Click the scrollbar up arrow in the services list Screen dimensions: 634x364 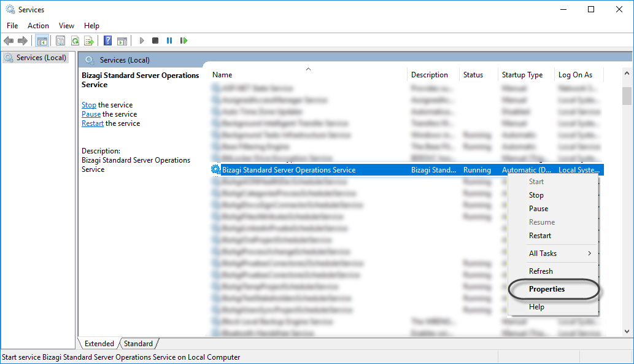(x=627, y=73)
